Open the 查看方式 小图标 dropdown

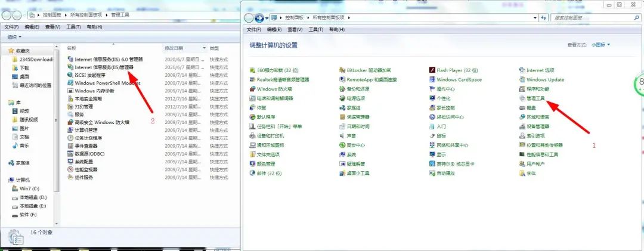coord(597,45)
